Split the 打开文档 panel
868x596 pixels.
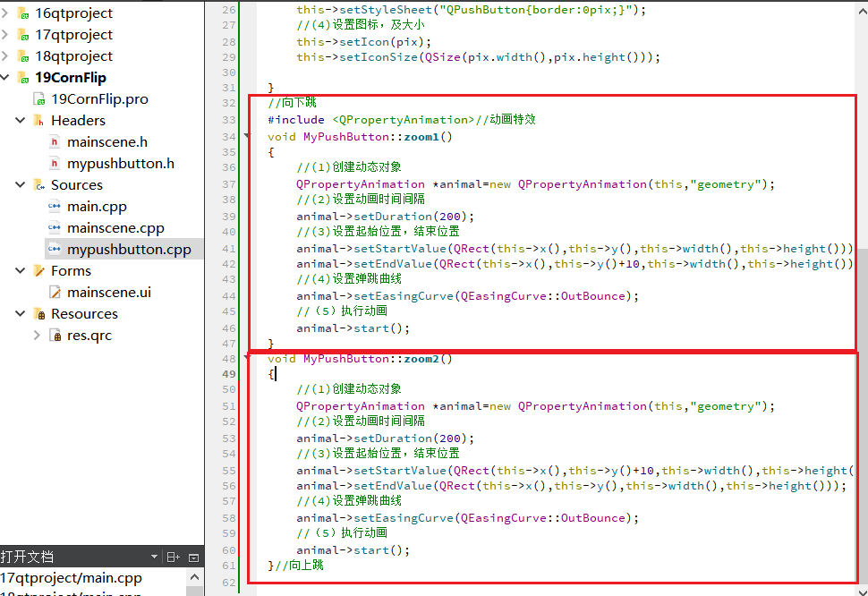tap(174, 558)
